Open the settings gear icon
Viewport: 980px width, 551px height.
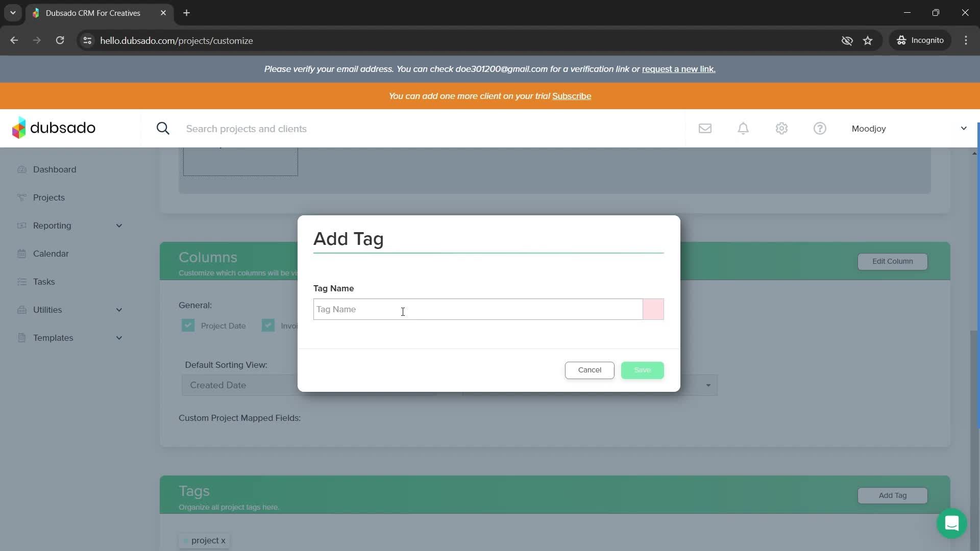click(781, 129)
